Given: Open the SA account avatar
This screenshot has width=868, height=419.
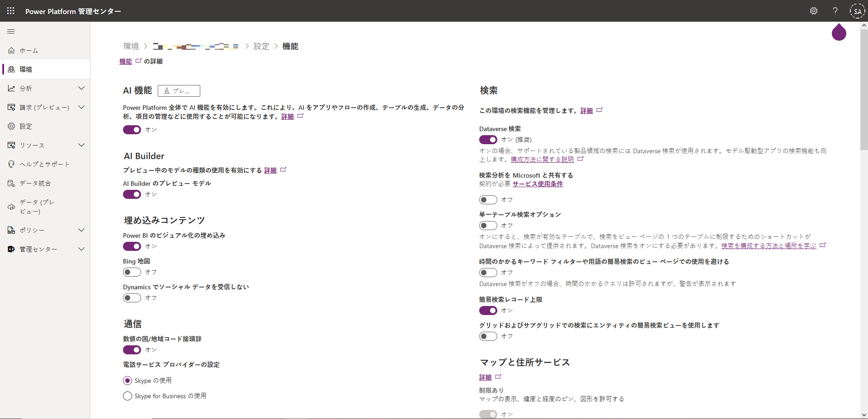Looking at the screenshot, I should coord(857,11).
